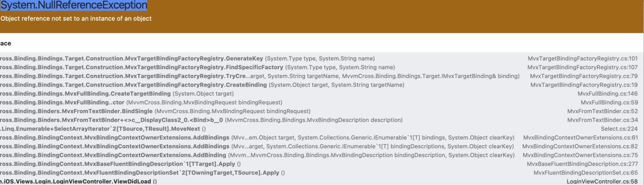
Task: Open the FindSpecificFactory stack frame
Action: (x=322, y=67)
